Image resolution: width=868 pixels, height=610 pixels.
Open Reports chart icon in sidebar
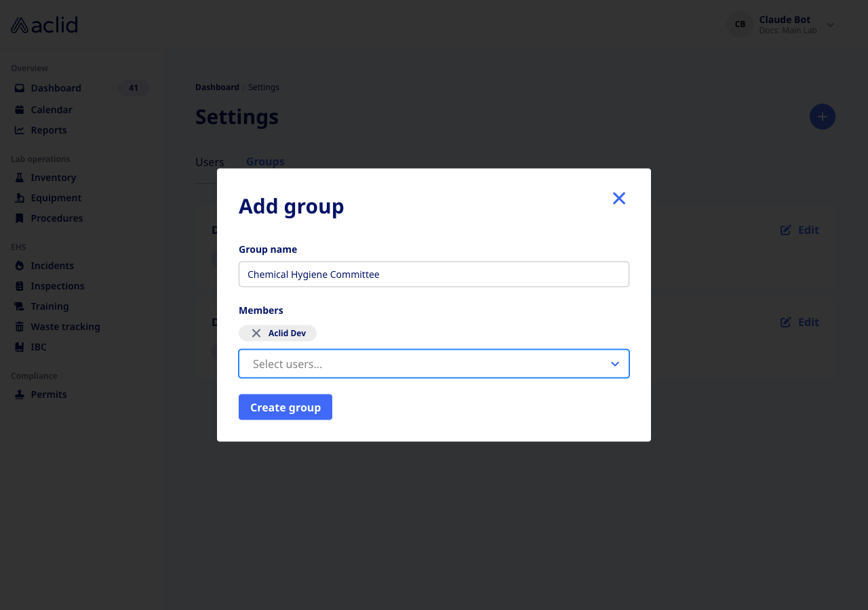tap(20, 130)
